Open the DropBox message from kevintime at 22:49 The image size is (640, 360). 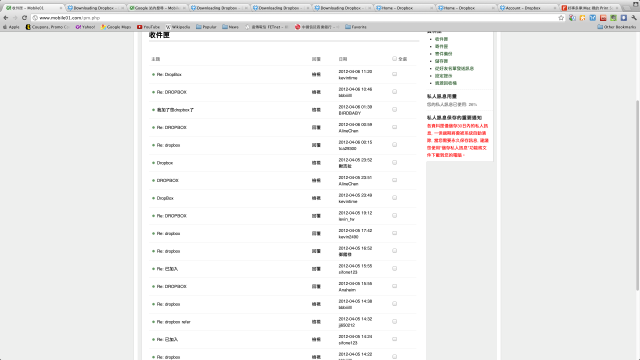pyautogui.click(x=165, y=198)
